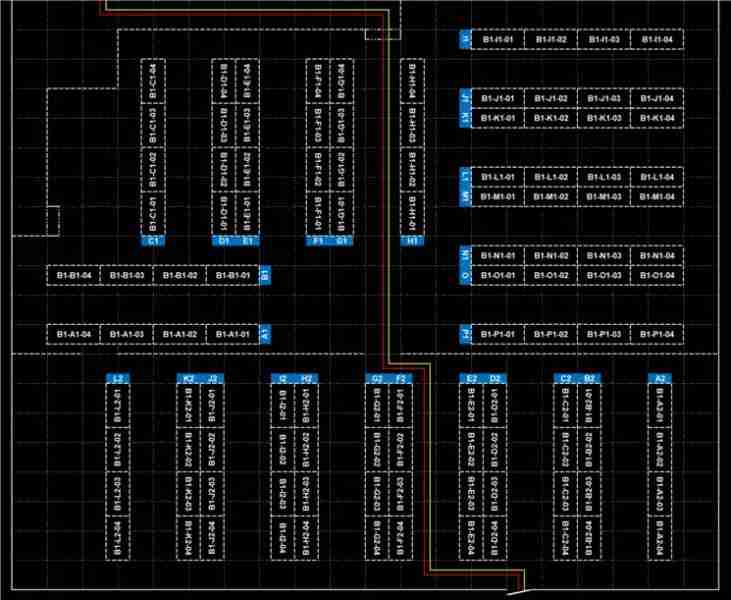Pick rack cell B1-A1-04
The image size is (731, 600).
(x=74, y=334)
